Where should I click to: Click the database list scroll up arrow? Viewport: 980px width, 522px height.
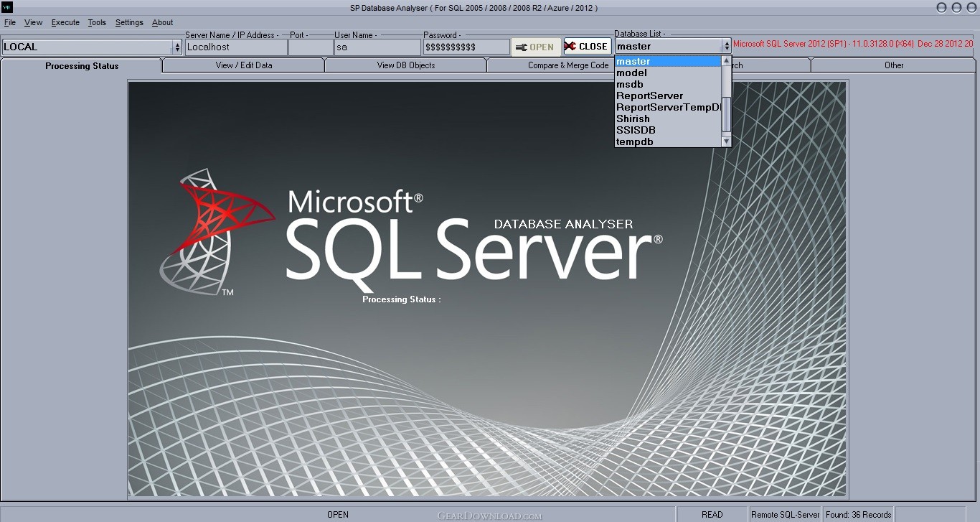(x=726, y=61)
